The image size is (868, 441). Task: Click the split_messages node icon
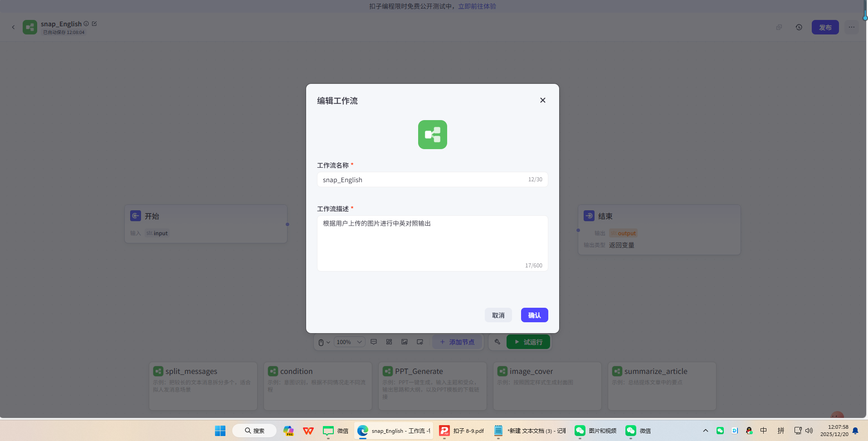(x=158, y=371)
